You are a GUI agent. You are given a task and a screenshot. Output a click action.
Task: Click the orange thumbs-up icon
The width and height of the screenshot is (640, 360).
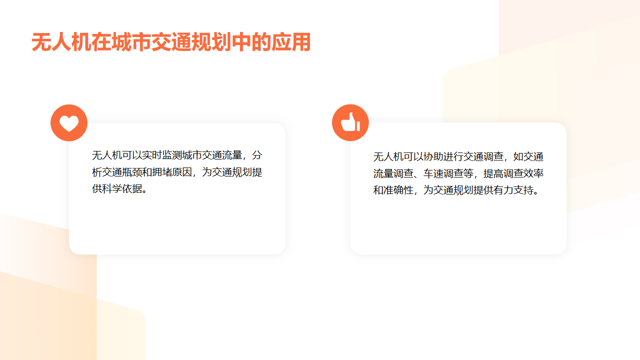click(x=350, y=123)
